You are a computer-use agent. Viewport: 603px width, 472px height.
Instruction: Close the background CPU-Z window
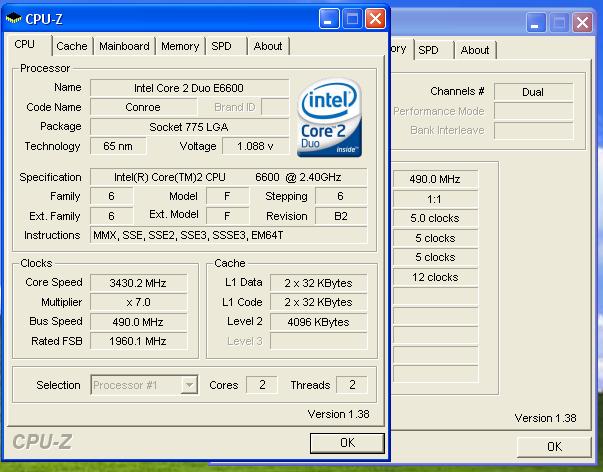pyautogui.click(x=582, y=22)
